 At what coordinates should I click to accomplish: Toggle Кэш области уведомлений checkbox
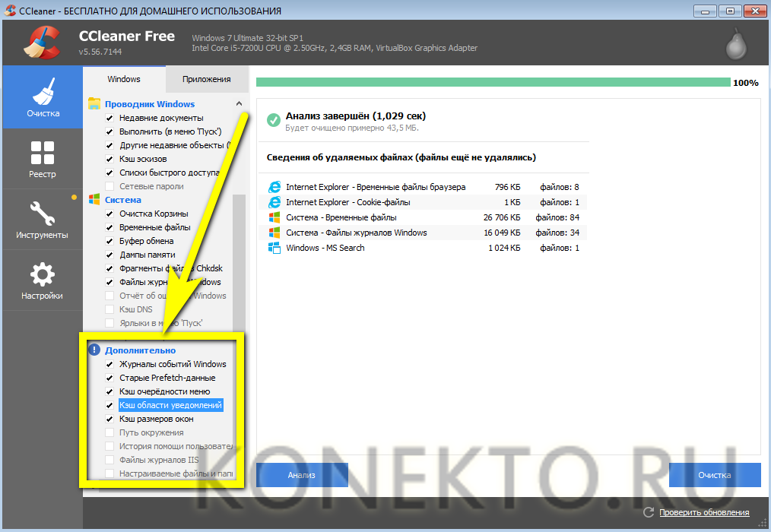(109, 405)
